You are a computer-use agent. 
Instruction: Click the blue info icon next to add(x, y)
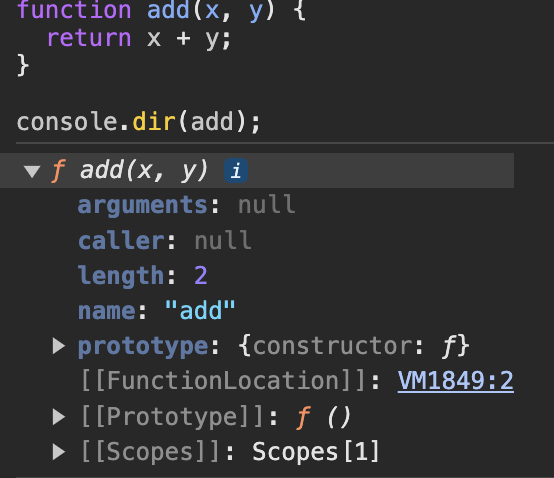236,171
